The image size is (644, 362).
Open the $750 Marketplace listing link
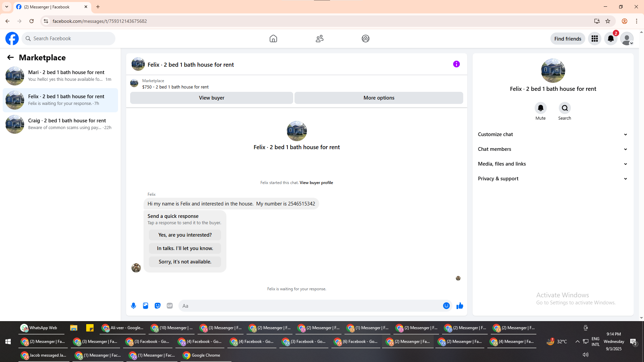175,87
